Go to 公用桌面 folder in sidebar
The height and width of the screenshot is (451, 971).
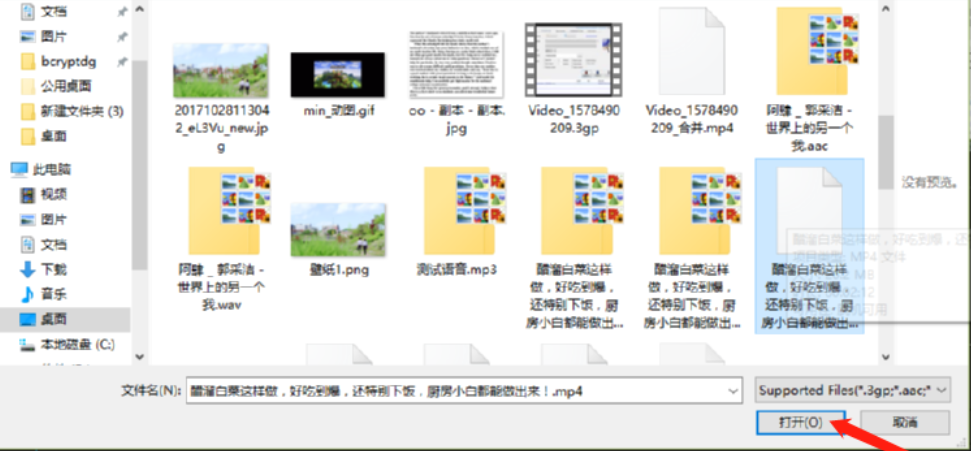pyautogui.click(x=65, y=86)
